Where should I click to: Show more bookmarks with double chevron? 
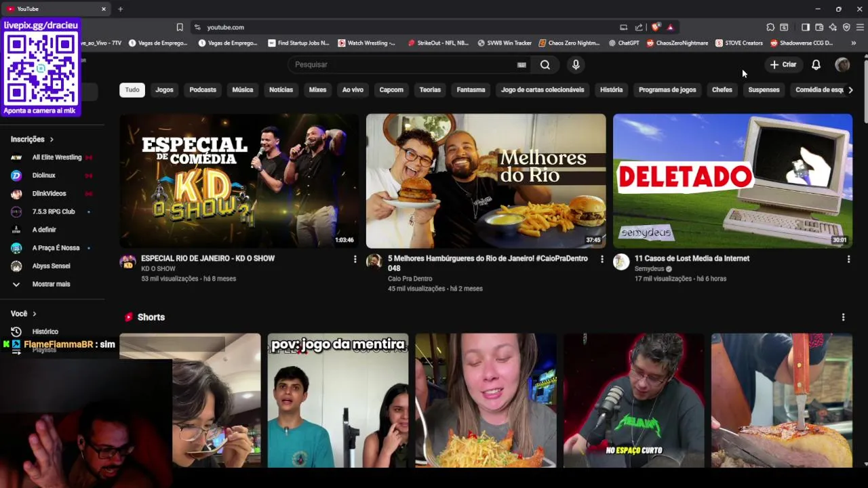click(853, 43)
